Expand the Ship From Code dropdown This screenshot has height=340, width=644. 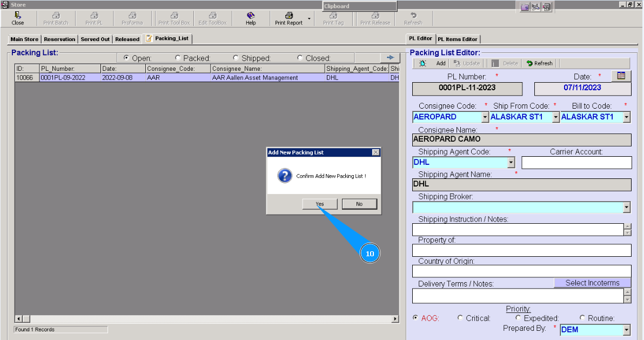pos(556,117)
